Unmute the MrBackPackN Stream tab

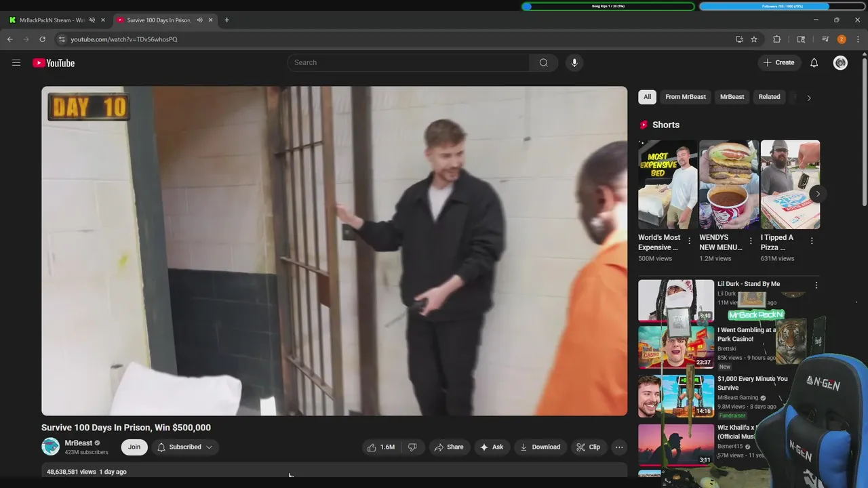pyautogui.click(x=92, y=20)
